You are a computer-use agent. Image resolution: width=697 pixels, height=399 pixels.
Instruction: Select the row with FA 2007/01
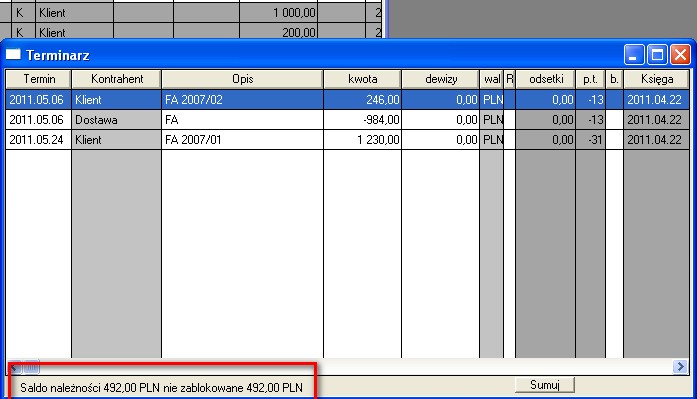coord(348,140)
